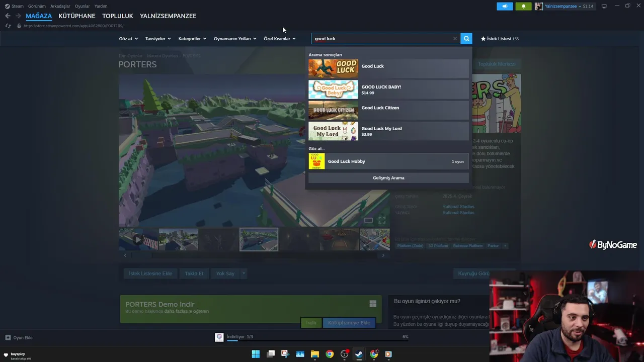This screenshot has height=362, width=644.
Task: Open the Arkadaşlar menu
Action: (x=60, y=6)
